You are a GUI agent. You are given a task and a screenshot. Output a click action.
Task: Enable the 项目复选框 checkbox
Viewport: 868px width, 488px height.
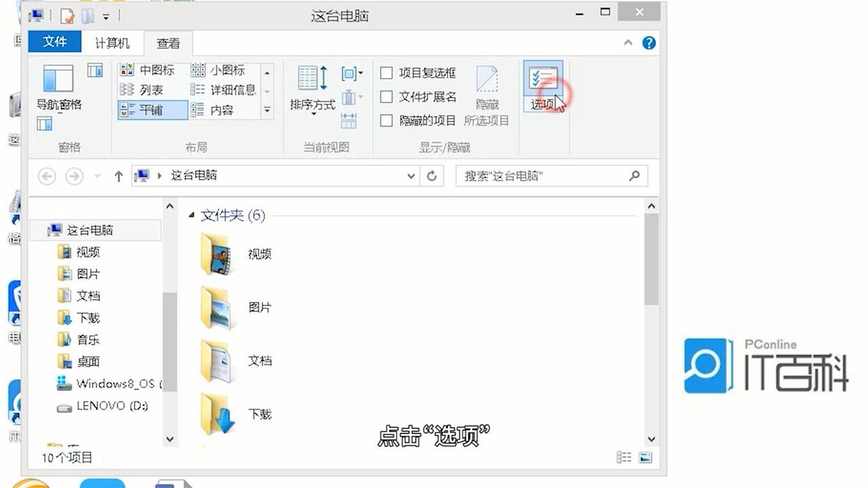pyautogui.click(x=387, y=73)
